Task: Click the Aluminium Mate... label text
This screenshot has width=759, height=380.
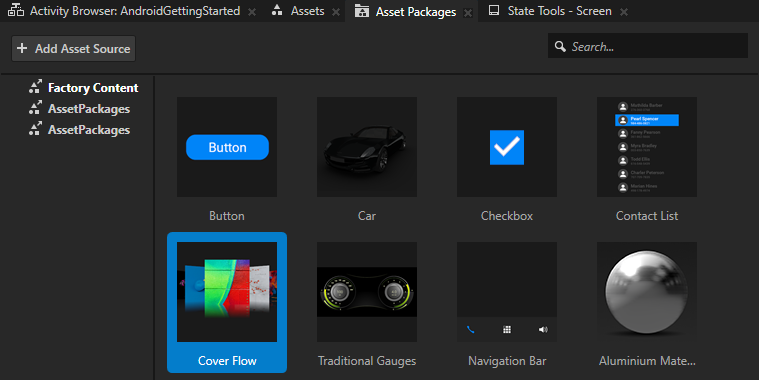Action: pyautogui.click(x=647, y=361)
